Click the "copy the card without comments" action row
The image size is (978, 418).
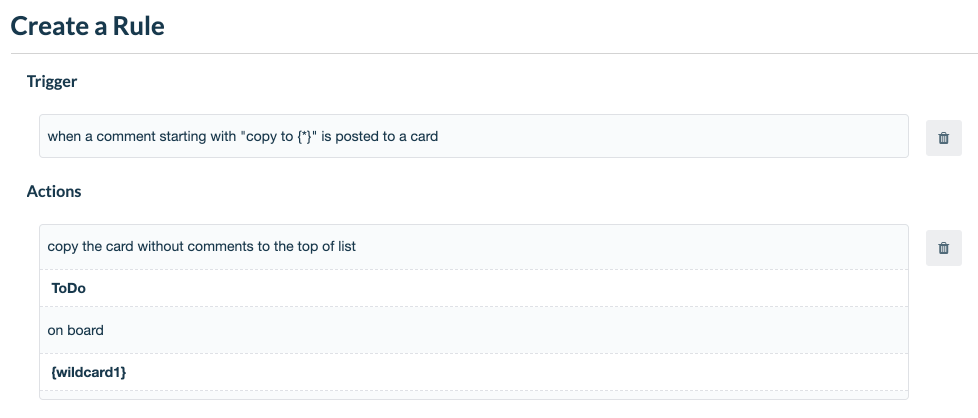tap(474, 247)
